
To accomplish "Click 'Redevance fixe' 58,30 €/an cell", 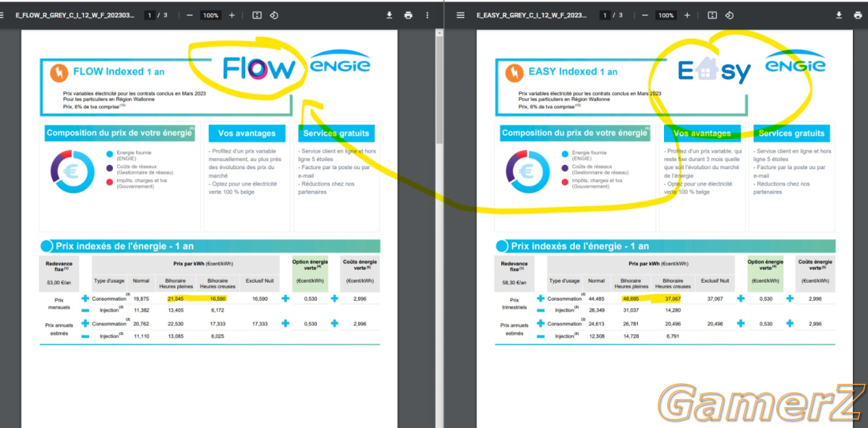I will click(514, 273).
